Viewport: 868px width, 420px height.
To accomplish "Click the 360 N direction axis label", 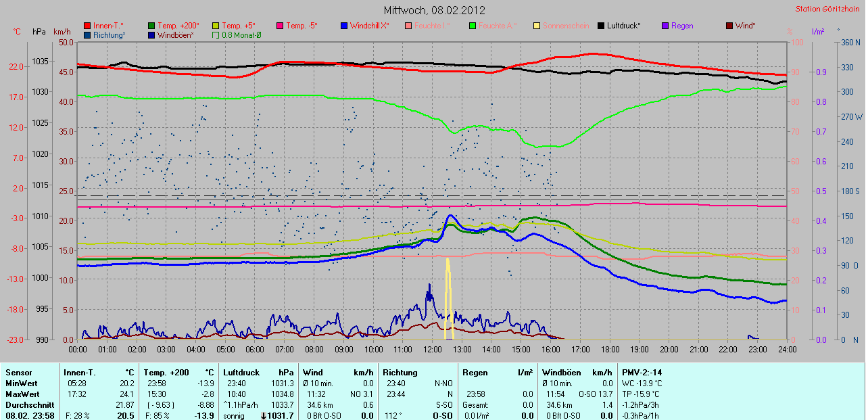I will (850, 42).
